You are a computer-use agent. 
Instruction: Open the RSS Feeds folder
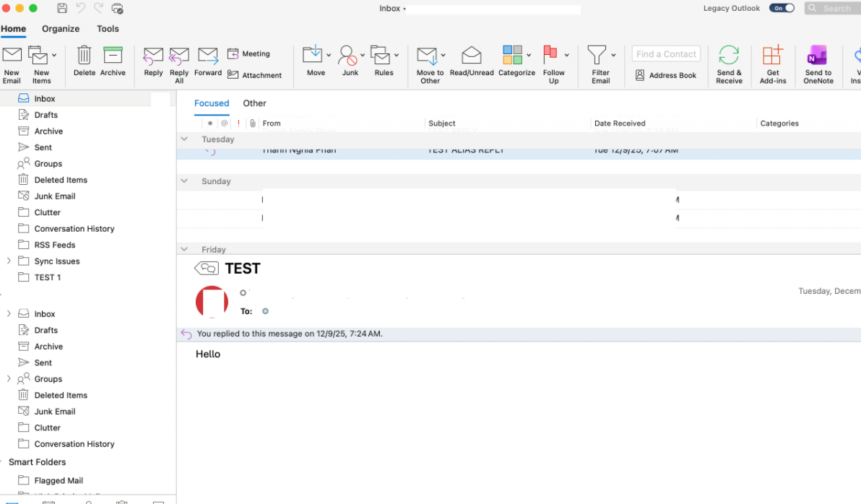[x=54, y=245]
